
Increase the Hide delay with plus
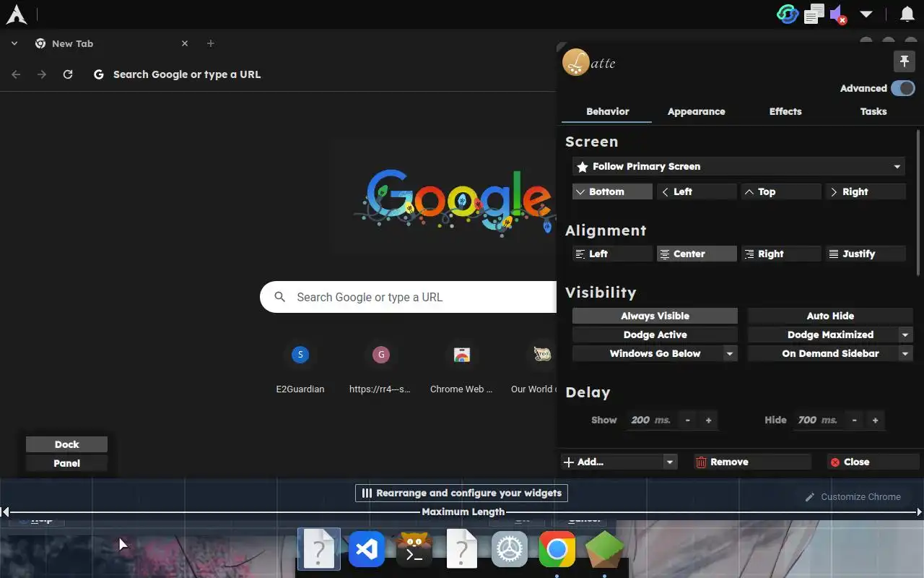(x=875, y=420)
